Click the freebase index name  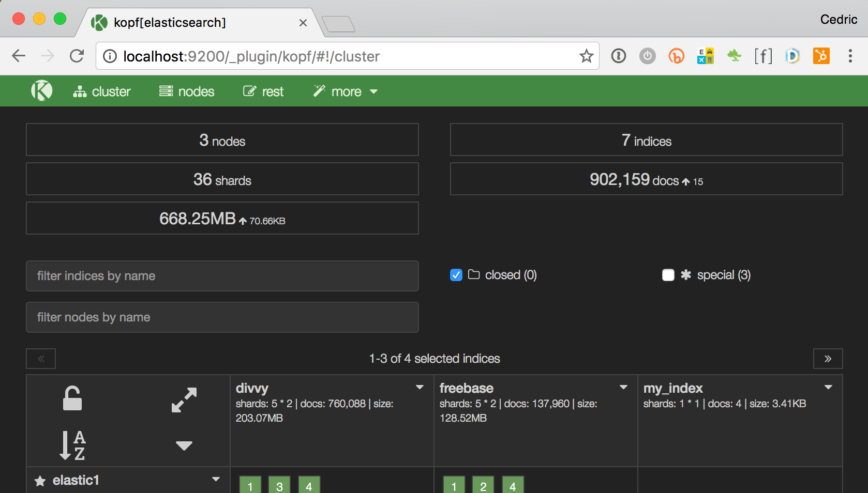click(466, 388)
